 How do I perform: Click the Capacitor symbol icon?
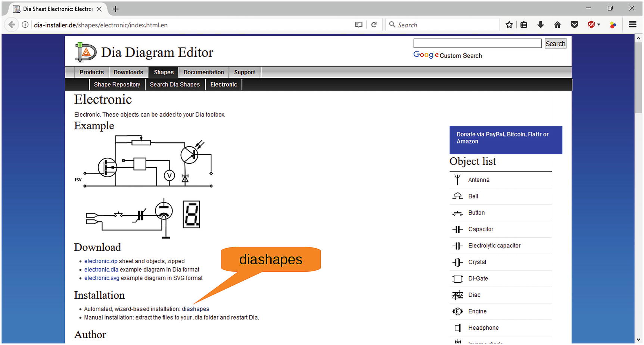click(457, 229)
